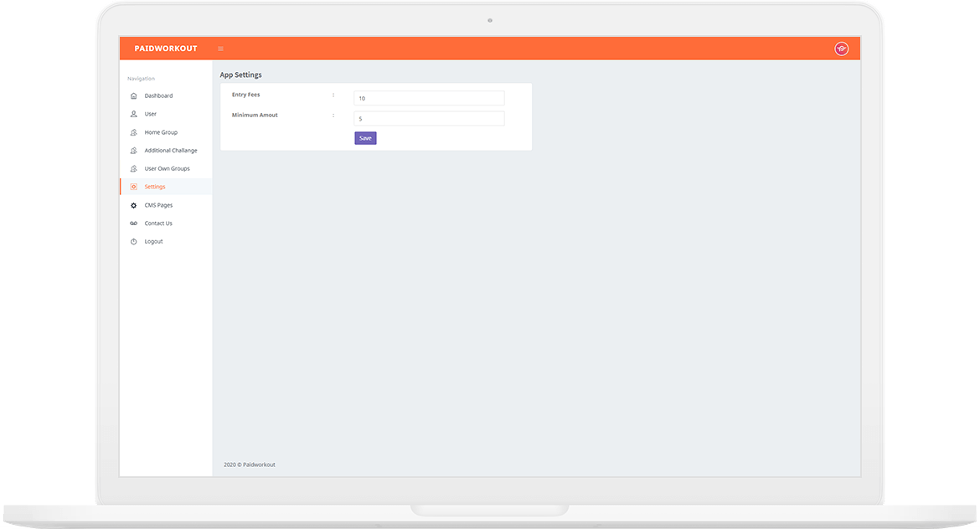Image resolution: width=980 pixels, height=529 pixels.
Task: Click the User person icon
Action: pyautogui.click(x=134, y=115)
